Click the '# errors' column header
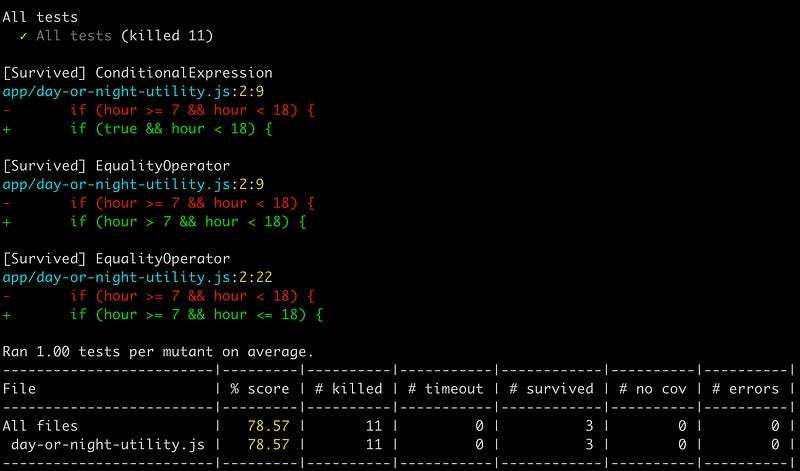800x471 pixels. tap(745, 389)
